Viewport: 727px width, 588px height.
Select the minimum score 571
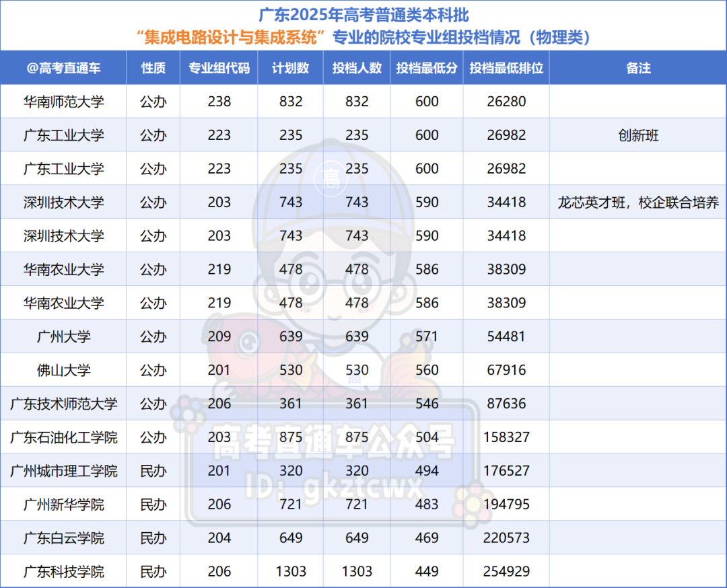[x=427, y=336]
